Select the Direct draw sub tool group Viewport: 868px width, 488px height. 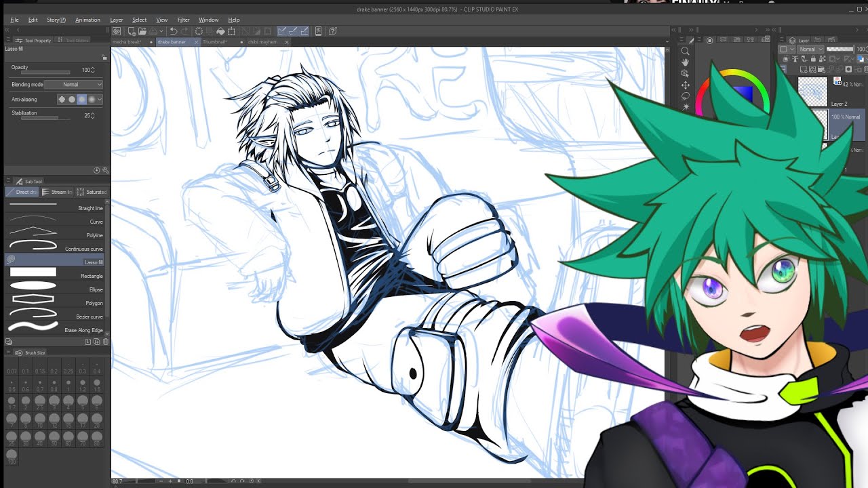(x=22, y=192)
